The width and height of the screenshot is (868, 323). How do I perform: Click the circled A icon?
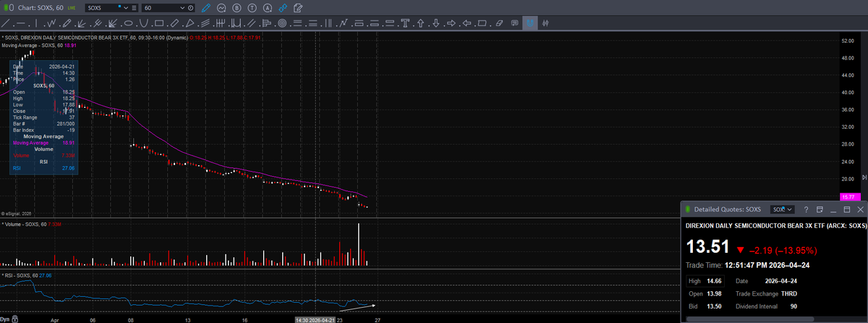268,7
